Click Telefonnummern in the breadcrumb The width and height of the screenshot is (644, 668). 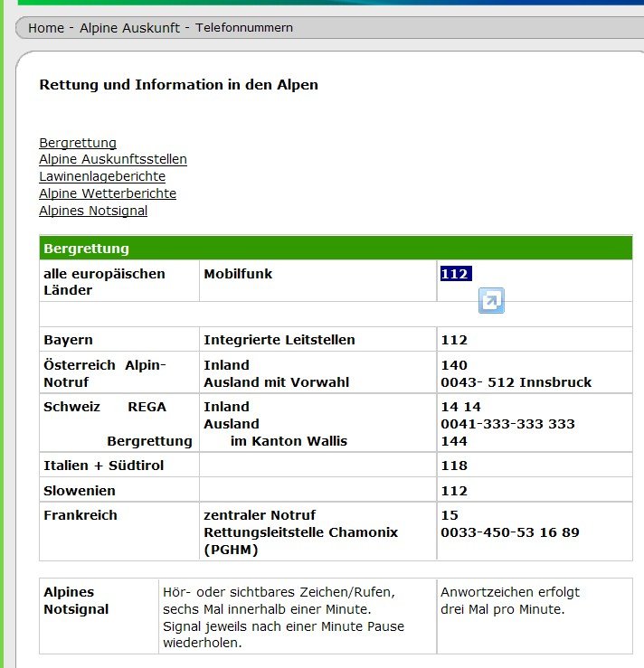(244, 28)
